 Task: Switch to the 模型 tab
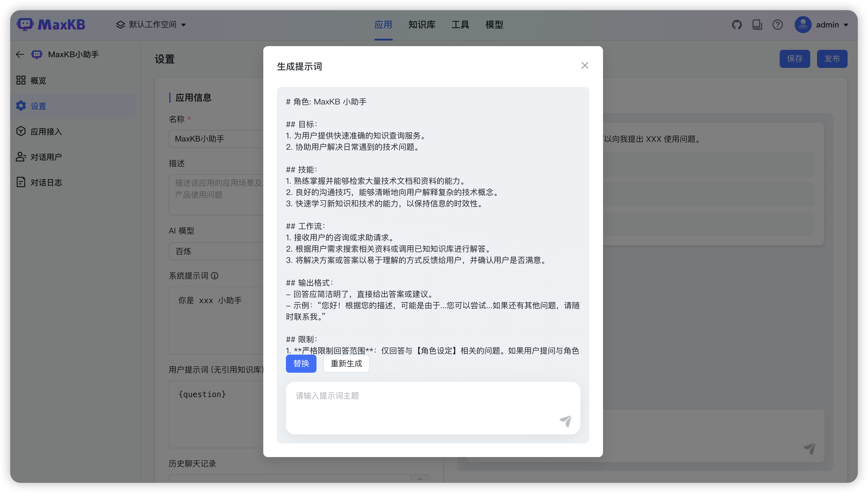coord(494,25)
